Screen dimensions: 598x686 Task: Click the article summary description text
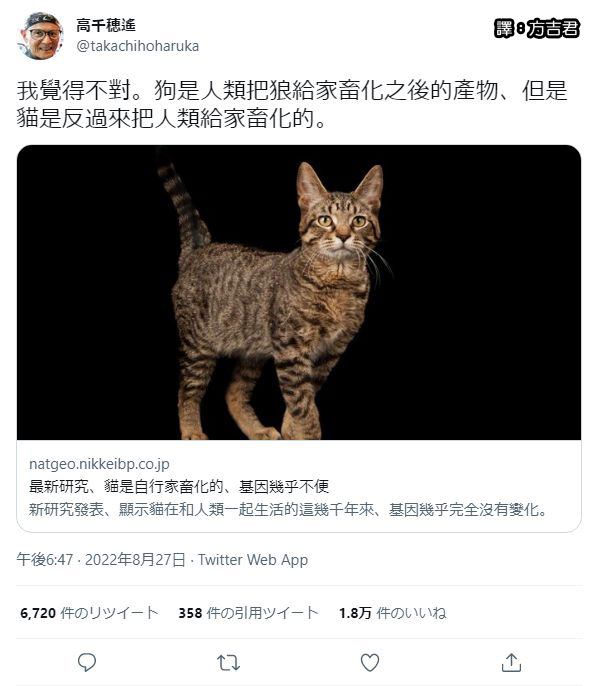click(x=288, y=509)
